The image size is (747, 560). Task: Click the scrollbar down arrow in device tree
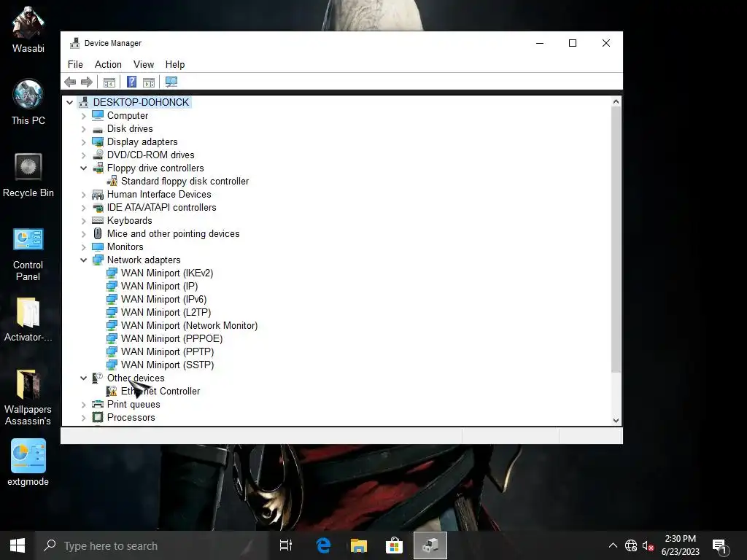click(616, 420)
